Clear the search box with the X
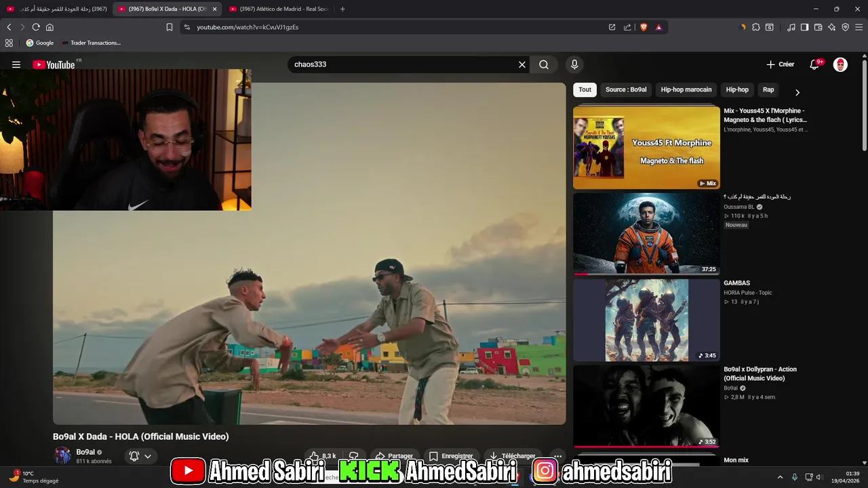Image resolution: width=868 pixels, height=488 pixels. point(522,64)
